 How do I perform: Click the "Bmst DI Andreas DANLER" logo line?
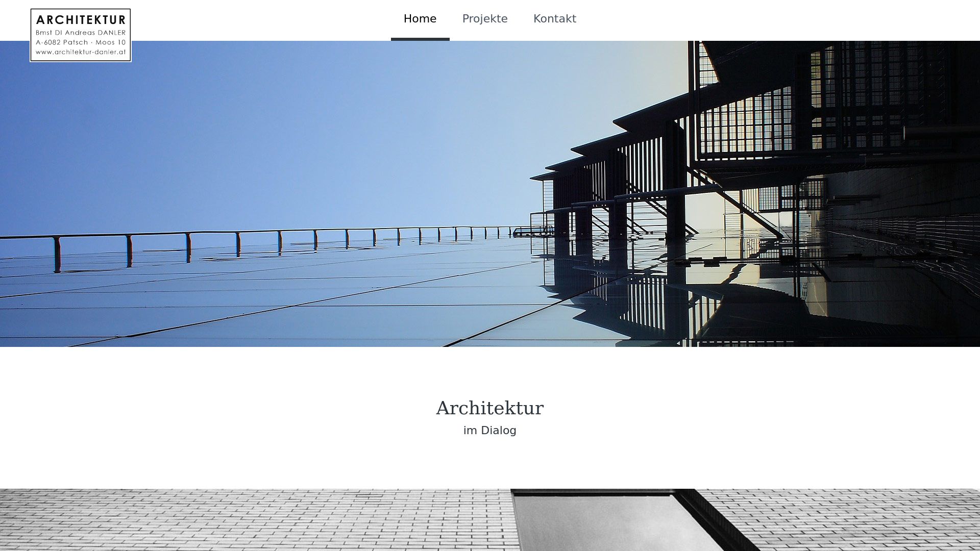(81, 33)
